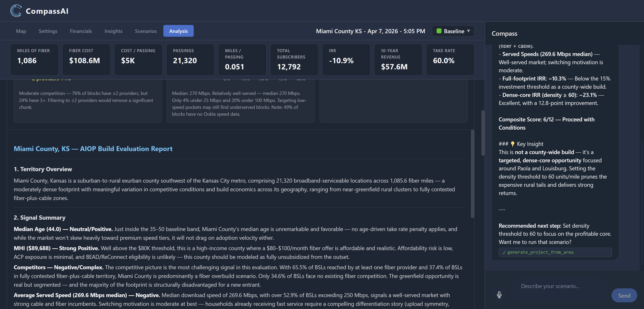644x309 pixels.
Task: Click the 'Competitors — Negative/Complex.' label
Action: click(59, 267)
